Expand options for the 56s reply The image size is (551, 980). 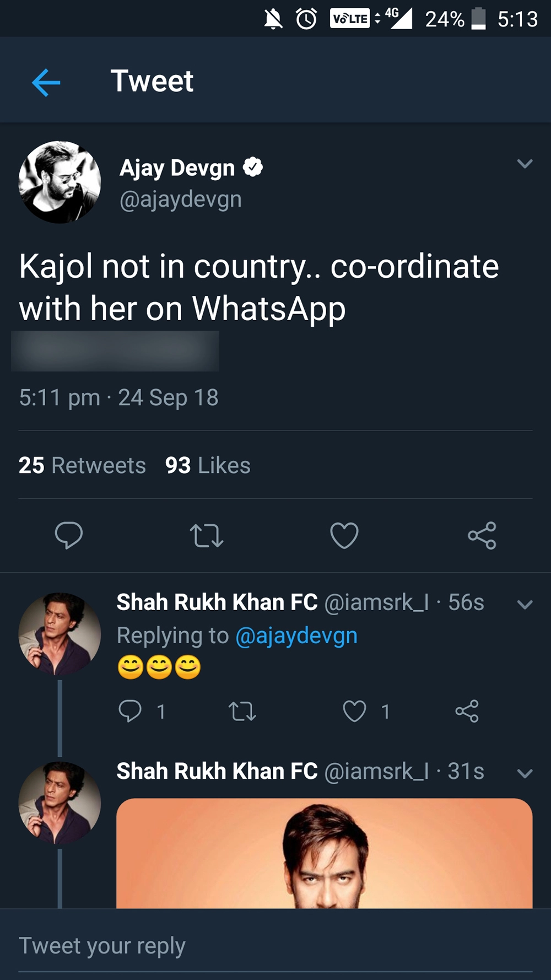[x=525, y=605]
